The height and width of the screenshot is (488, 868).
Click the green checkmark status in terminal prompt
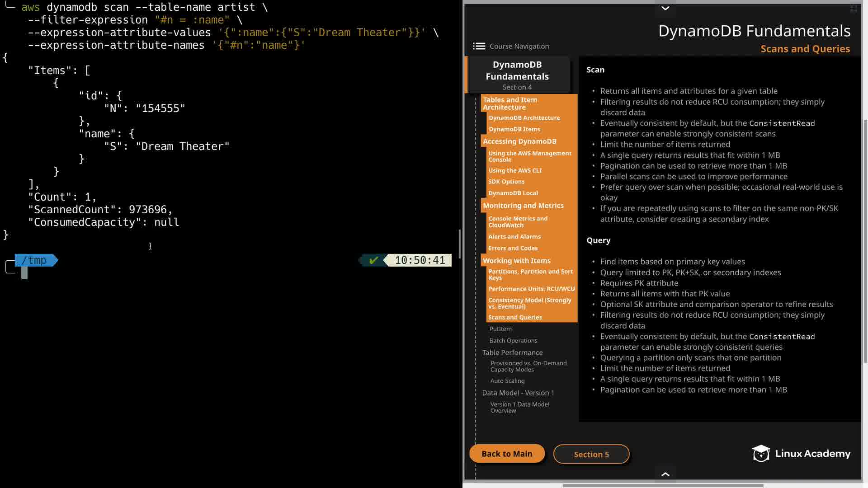(373, 260)
